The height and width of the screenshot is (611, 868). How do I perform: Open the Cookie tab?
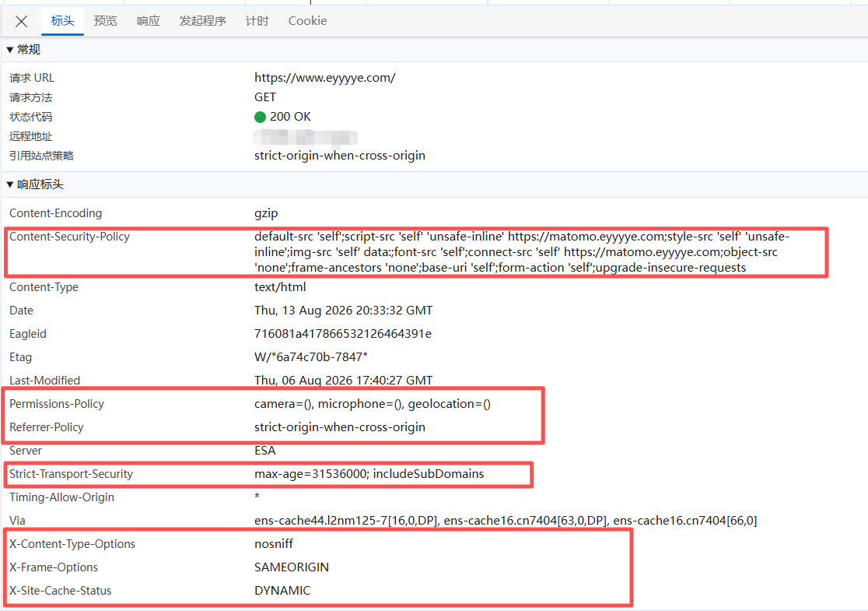(x=307, y=21)
